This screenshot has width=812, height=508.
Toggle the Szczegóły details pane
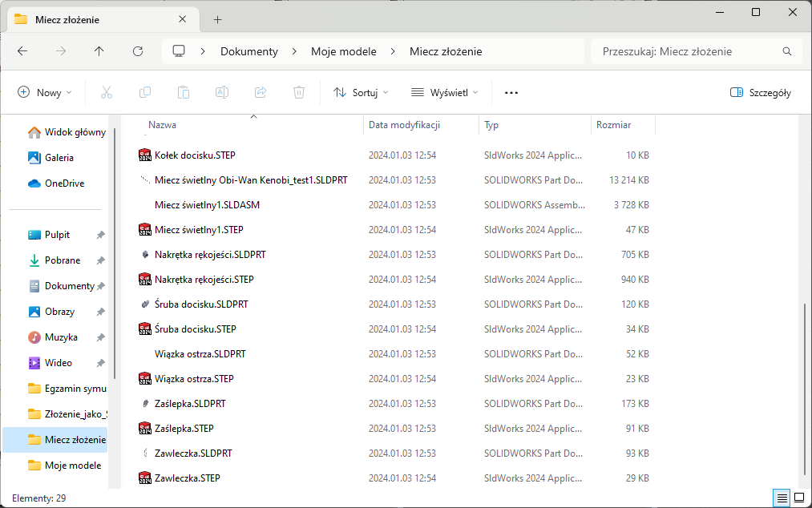click(761, 93)
